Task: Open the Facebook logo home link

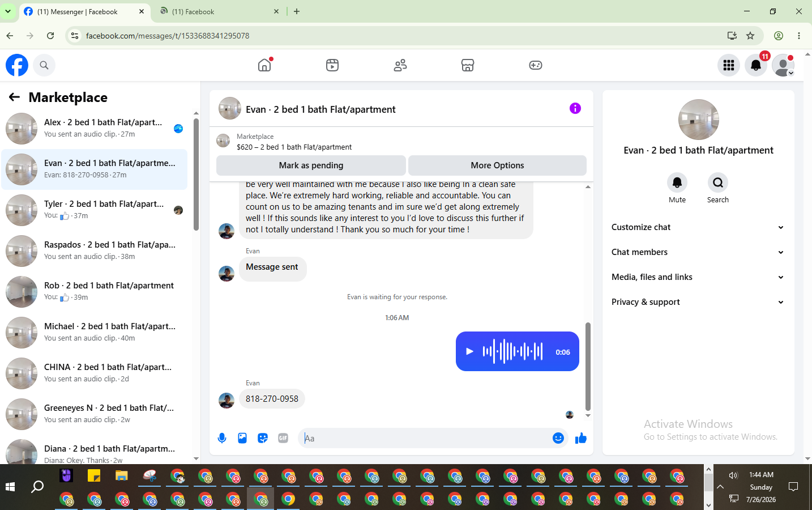Action: [x=17, y=65]
